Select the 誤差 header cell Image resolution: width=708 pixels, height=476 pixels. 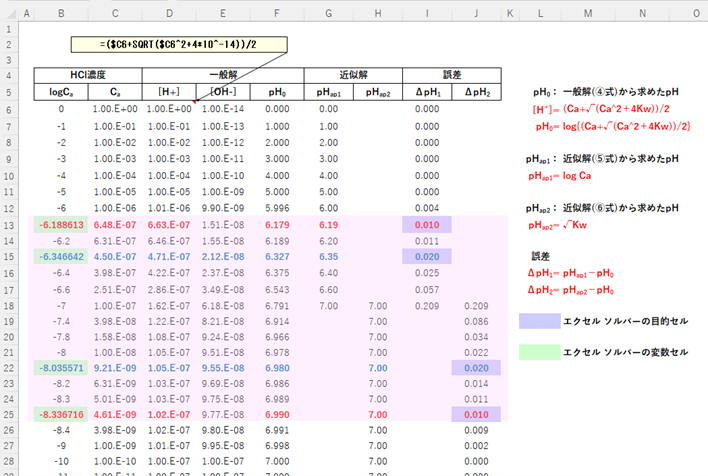tap(452, 76)
